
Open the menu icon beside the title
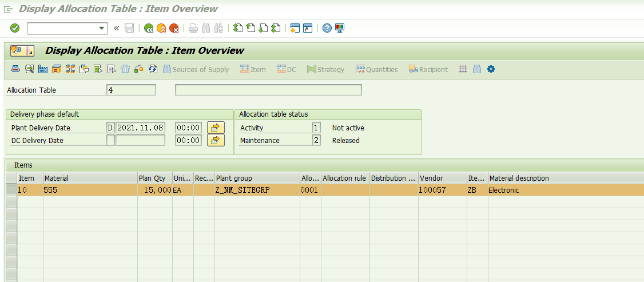click(22, 50)
